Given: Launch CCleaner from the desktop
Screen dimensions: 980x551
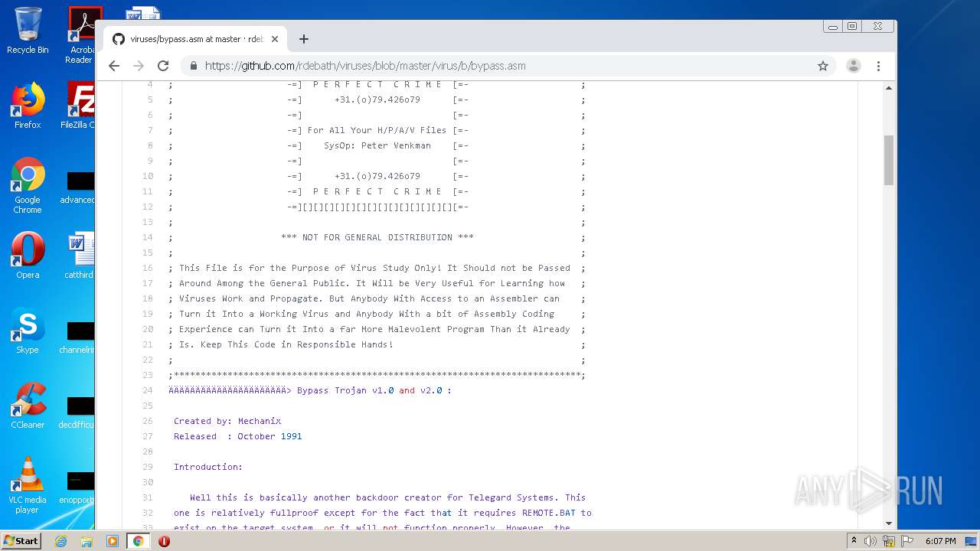Looking at the screenshot, I should (x=28, y=406).
